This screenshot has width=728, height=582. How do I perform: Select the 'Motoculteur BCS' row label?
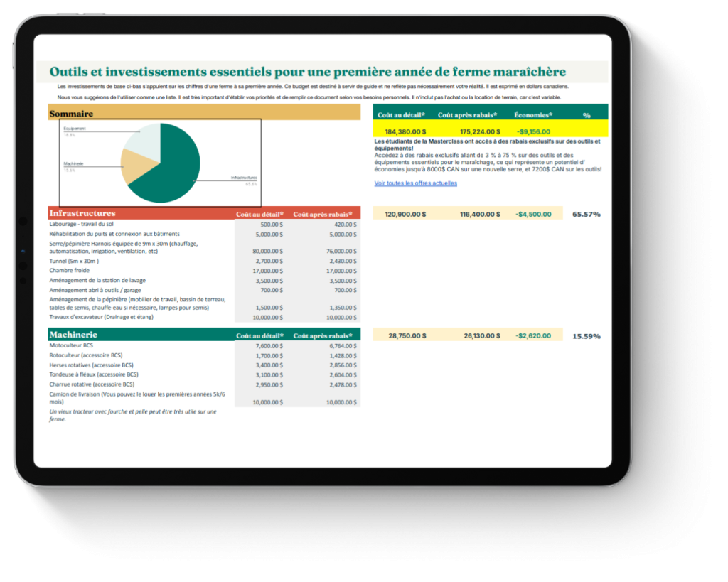point(71,346)
